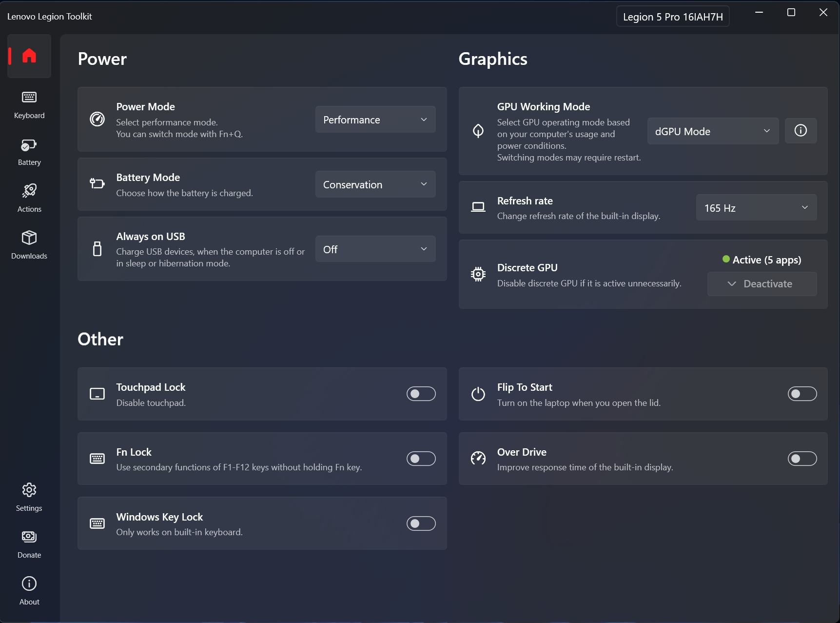Image resolution: width=840 pixels, height=623 pixels.
Task: Click the Legion 5 Pro 16IAH7H model button
Action: tap(673, 17)
